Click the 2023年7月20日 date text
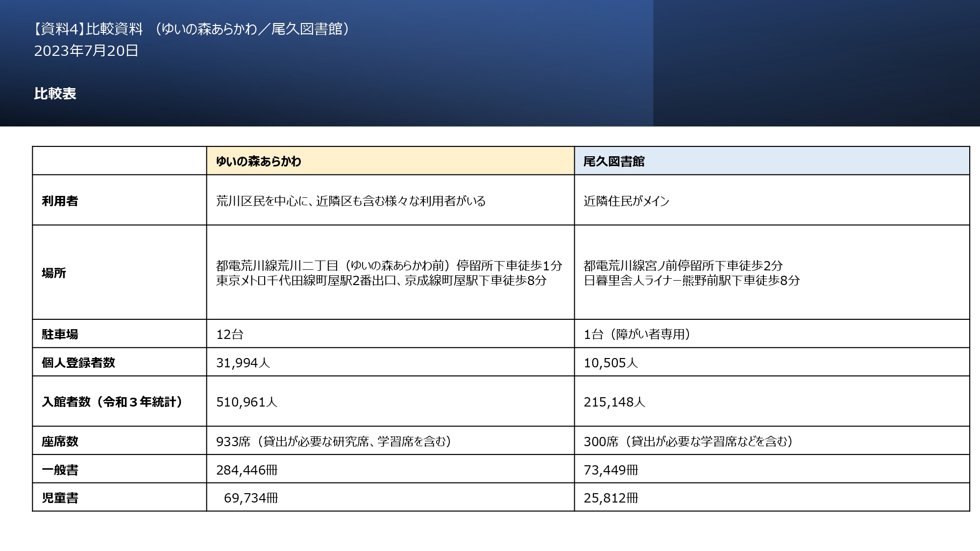Viewport: 980px width, 551px height. [x=86, y=50]
